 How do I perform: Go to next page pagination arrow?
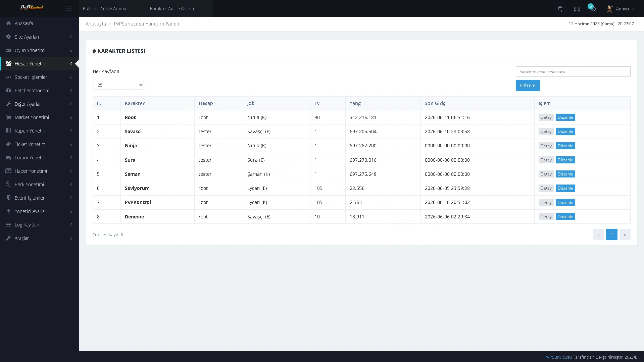point(625,235)
